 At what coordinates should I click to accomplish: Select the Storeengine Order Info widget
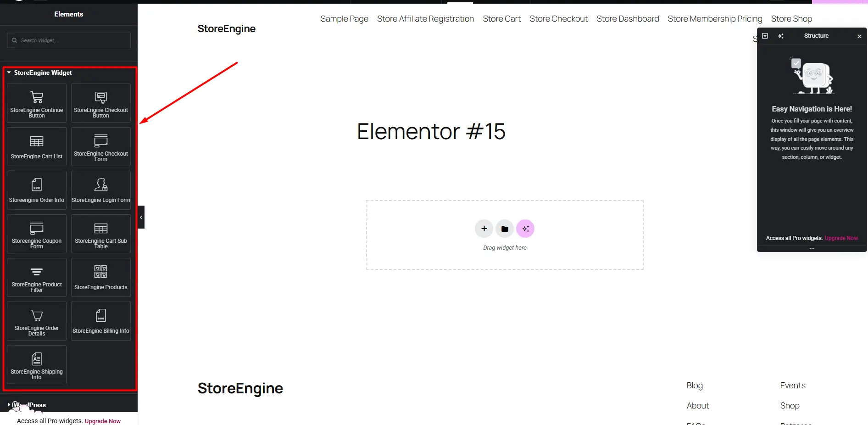point(36,190)
